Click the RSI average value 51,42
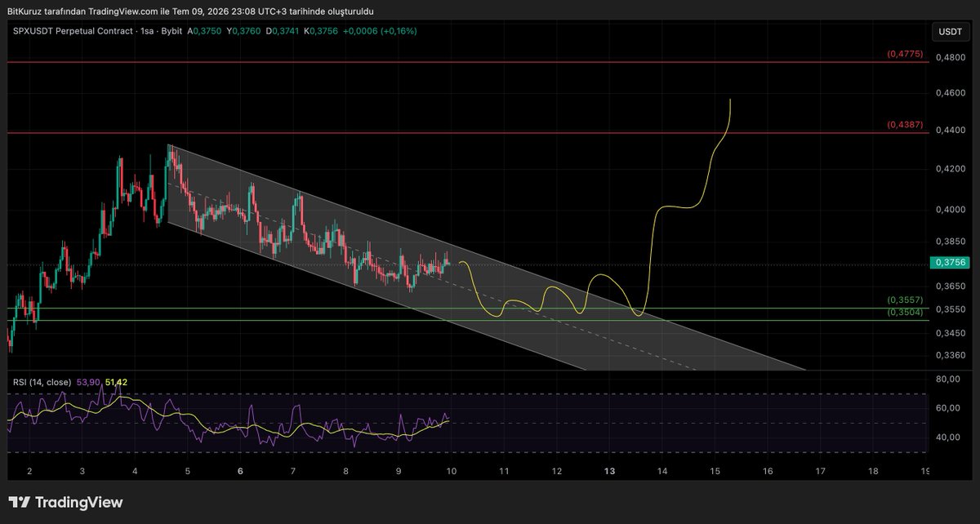 [117, 382]
